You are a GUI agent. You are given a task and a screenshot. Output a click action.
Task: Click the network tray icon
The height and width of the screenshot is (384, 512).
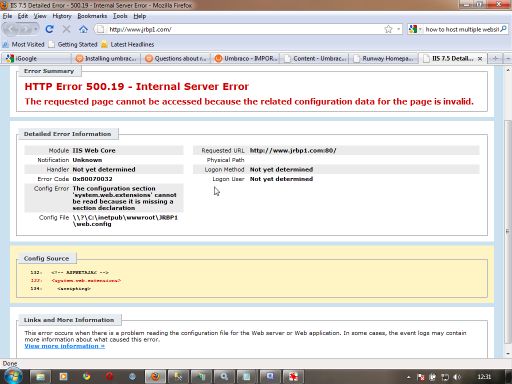click(x=445, y=377)
